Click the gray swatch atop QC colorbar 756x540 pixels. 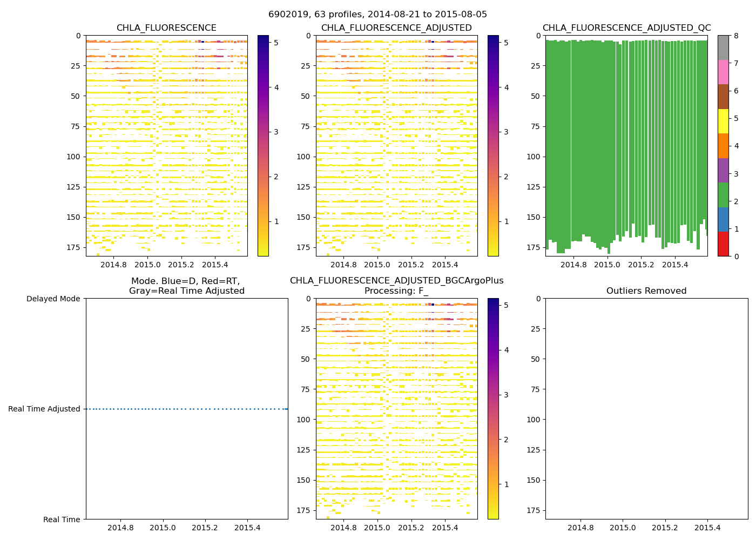click(723, 48)
